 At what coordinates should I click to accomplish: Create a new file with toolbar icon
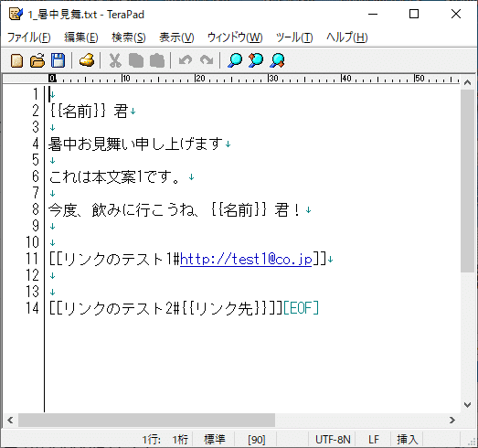16,60
